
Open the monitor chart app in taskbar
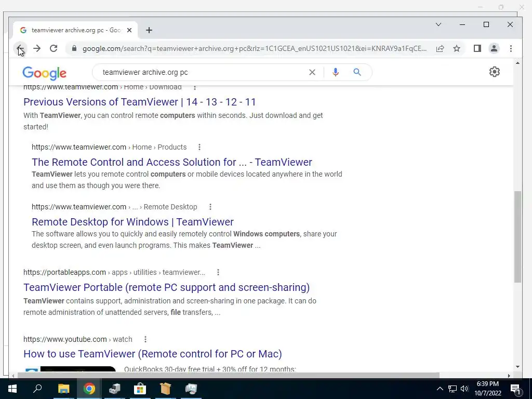(191, 389)
